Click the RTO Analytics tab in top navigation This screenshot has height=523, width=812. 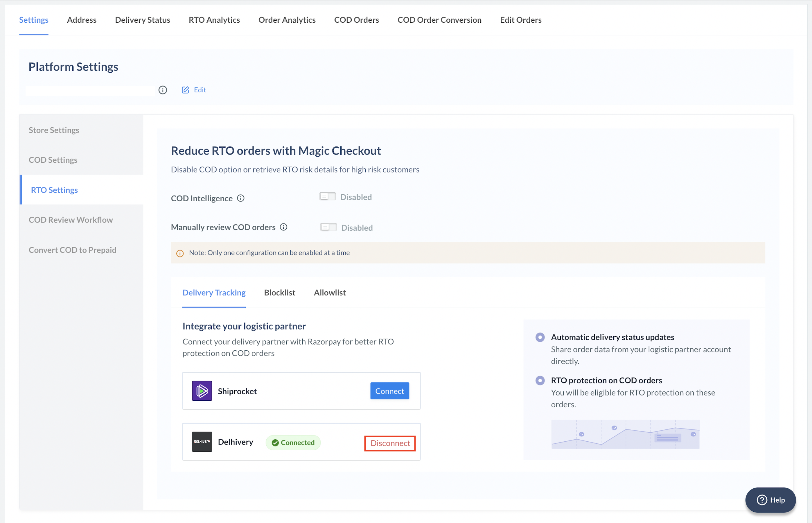(x=214, y=19)
